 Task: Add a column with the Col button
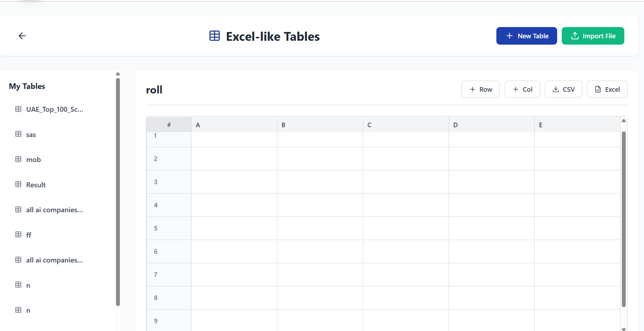click(x=522, y=89)
